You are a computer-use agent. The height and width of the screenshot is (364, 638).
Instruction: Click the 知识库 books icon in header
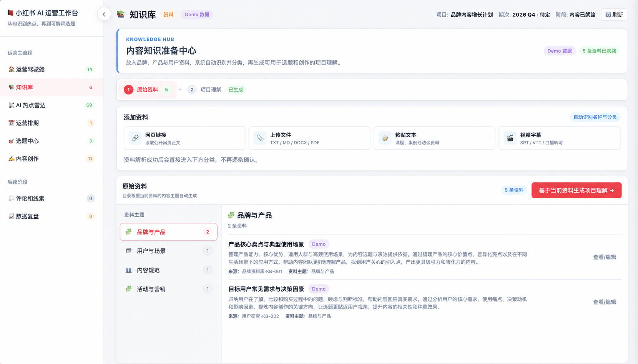tap(121, 15)
